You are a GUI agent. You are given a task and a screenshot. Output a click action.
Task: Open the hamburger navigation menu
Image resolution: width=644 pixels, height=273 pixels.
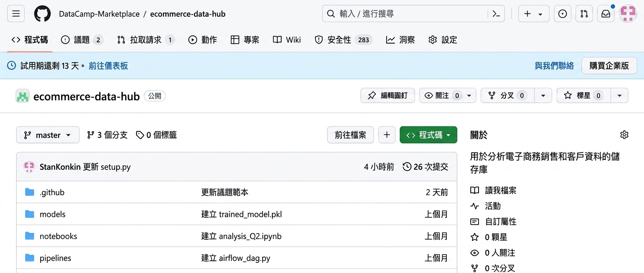click(16, 14)
